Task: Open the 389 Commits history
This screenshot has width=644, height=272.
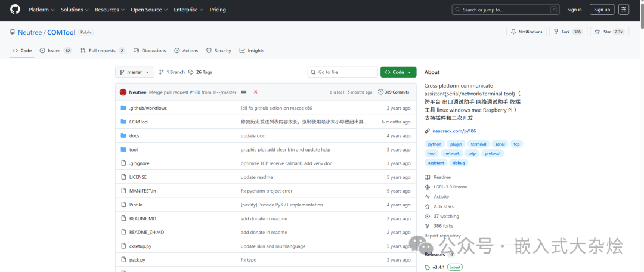Action: [x=394, y=92]
